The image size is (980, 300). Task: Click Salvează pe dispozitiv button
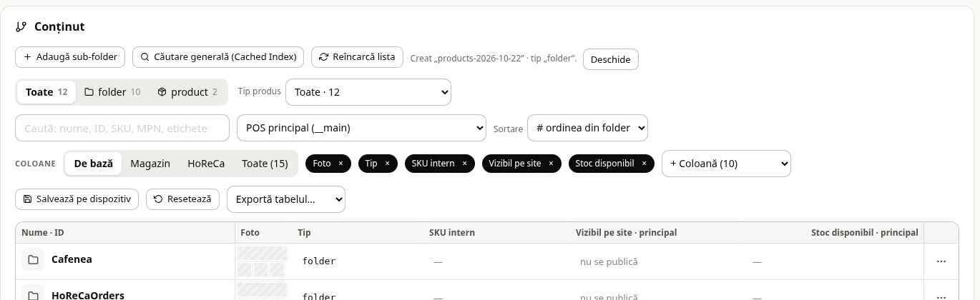(x=77, y=199)
